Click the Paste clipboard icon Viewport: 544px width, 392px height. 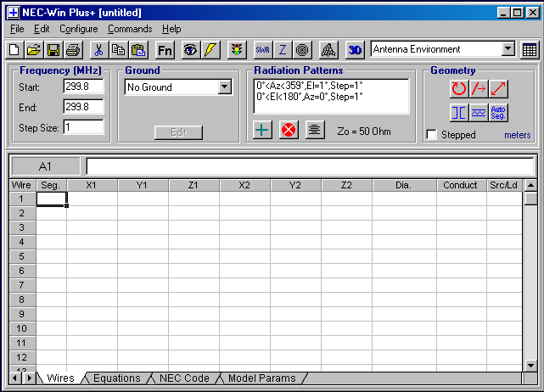[138, 50]
